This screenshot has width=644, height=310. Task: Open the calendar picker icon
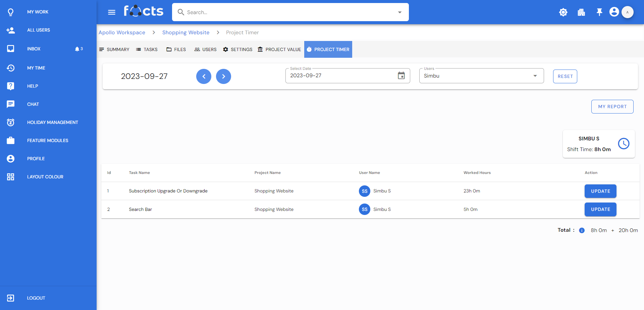401,76
